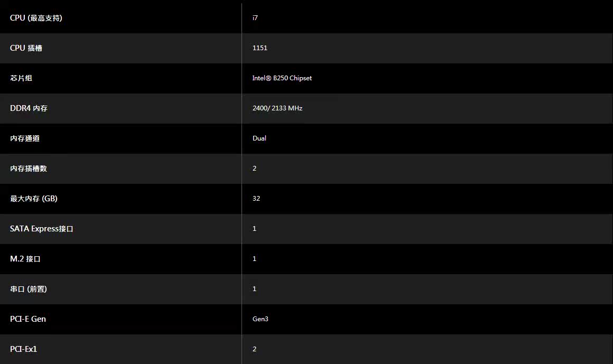The height and width of the screenshot is (364, 613).
Task: Select the Dual memory channel value
Action: pos(259,138)
